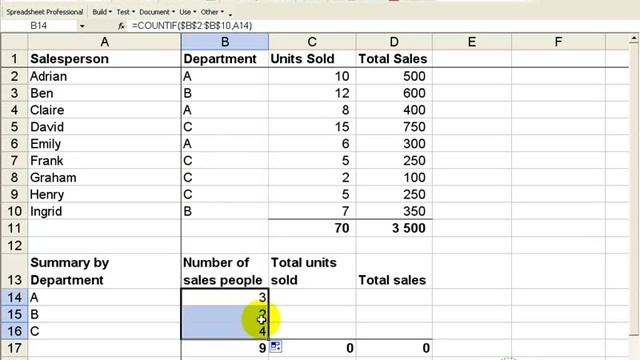Viewport: 640px width, 360px height.
Task: Select the column B header
Action: pos(225,42)
